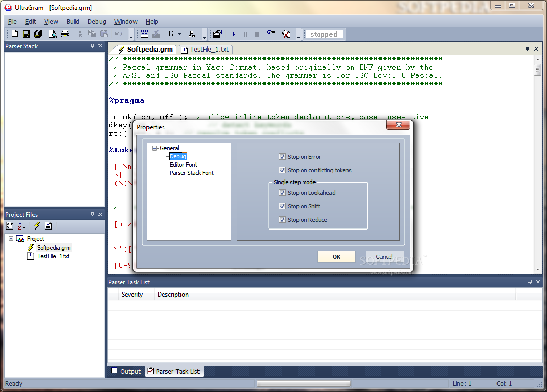Close the Project Files panel
Screen dimensions: 547x392
point(101,214)
